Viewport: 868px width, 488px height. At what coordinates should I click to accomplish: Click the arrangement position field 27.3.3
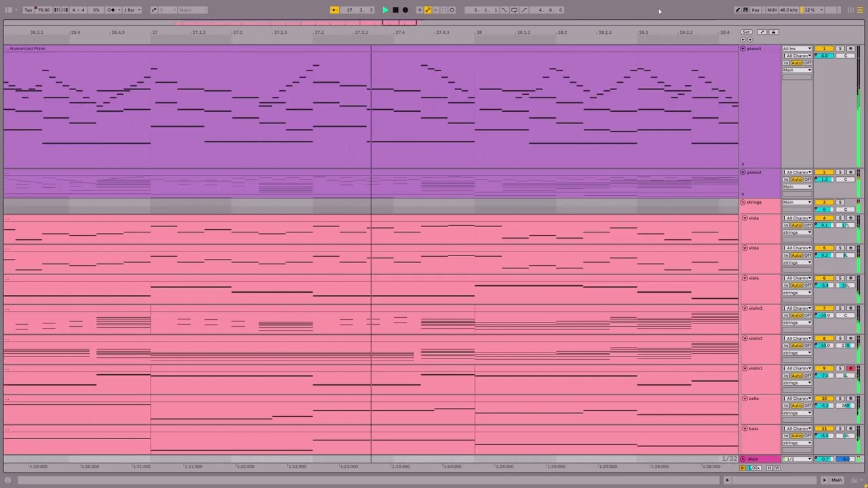(x=357, y=9)
